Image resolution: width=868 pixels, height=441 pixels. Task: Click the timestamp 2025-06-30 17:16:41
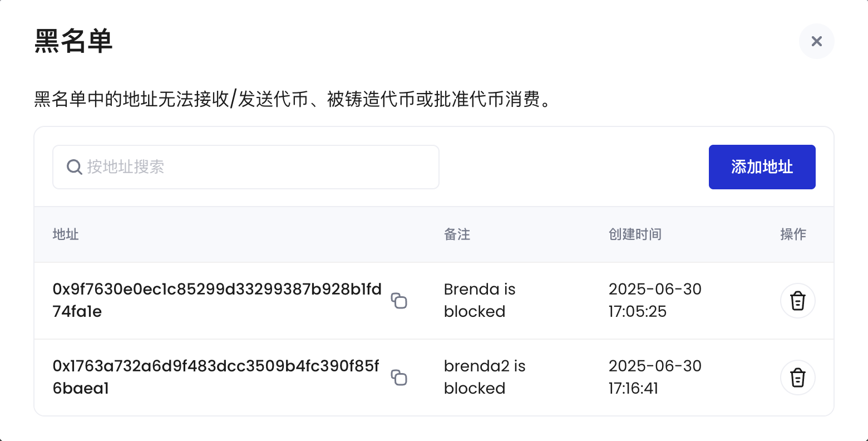tap(655, 377)
